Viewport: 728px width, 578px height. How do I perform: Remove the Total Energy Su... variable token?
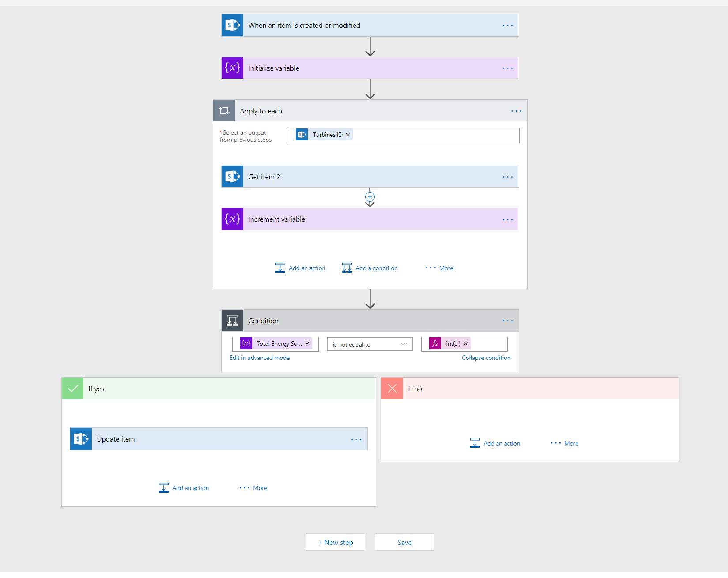click(x=307, y=344)
